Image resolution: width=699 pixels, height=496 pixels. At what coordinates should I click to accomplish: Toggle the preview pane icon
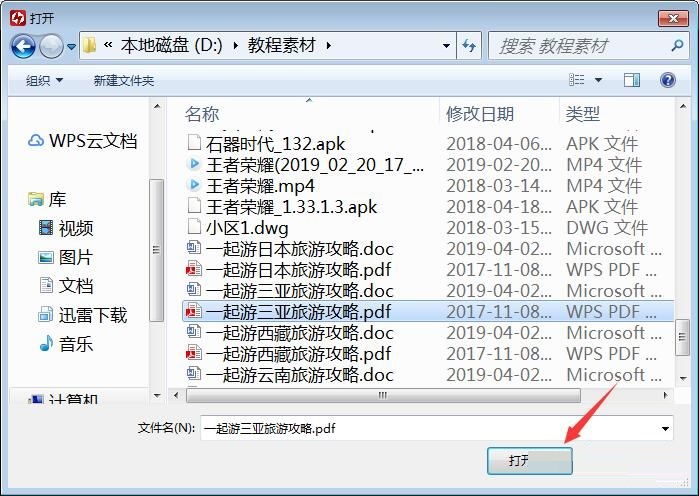(x=632, y=80)
